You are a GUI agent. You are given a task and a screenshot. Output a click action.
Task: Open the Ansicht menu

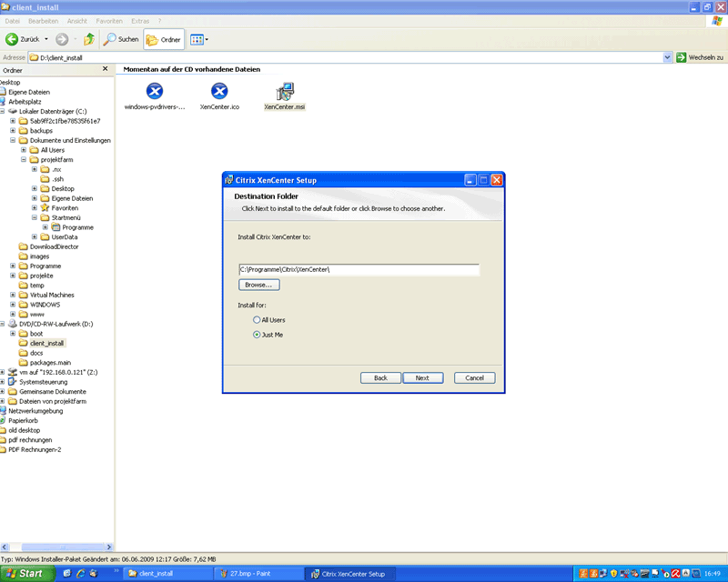pyautogui.click(x=77, y=21)
